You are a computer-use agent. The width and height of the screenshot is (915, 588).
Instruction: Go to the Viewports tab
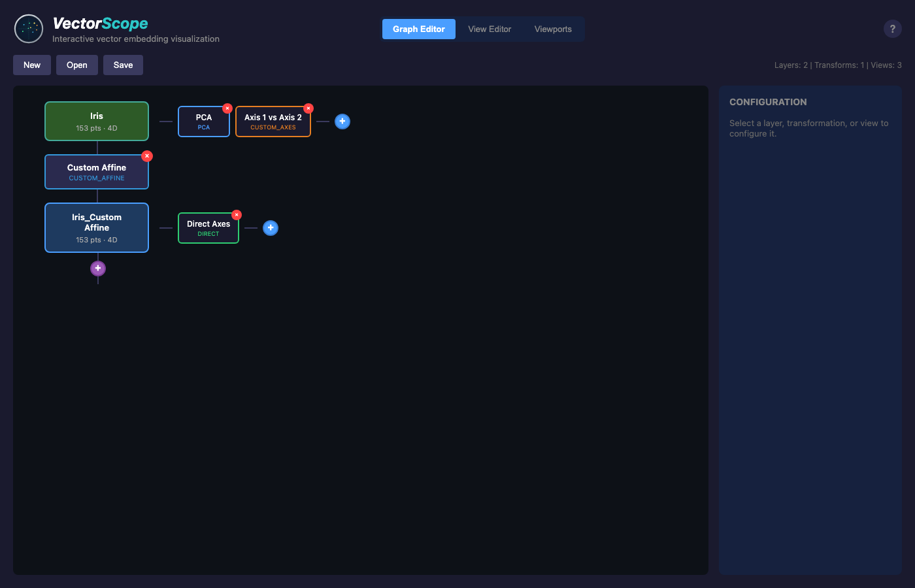pos(553,29)
